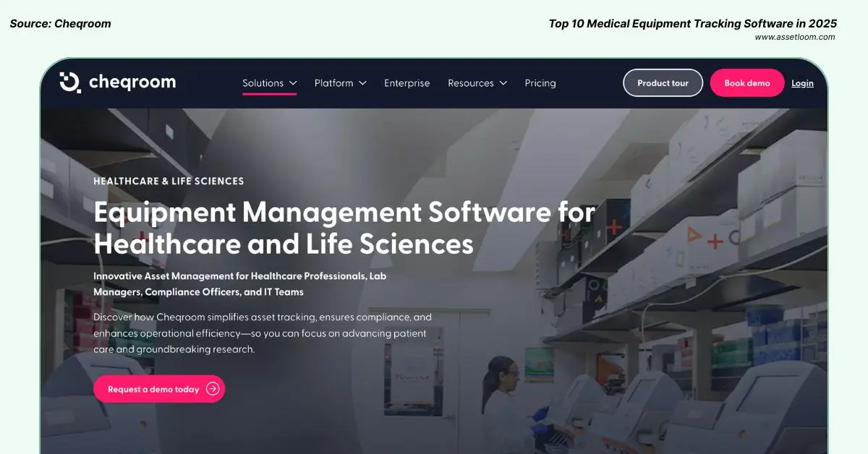
Task: Click the Book demo button
Action: point(747,83)
